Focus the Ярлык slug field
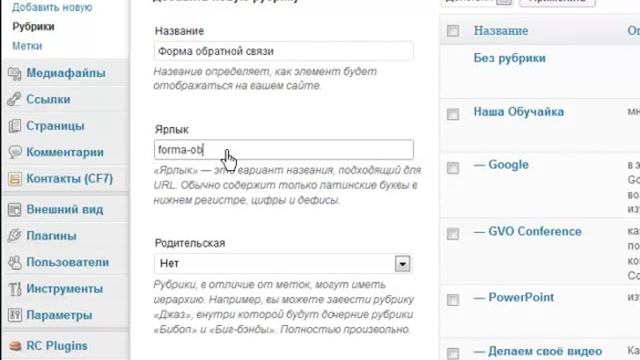Viewport: 640px width, 360px height. coord(284,150)
